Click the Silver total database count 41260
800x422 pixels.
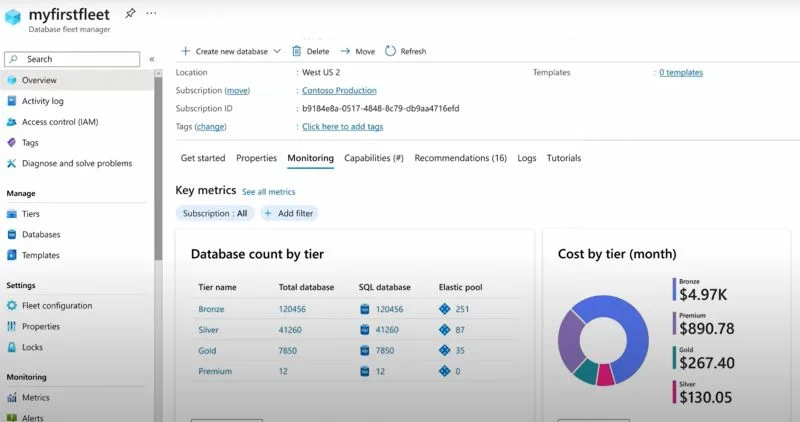pyautogui.click(x=290, y=330)
